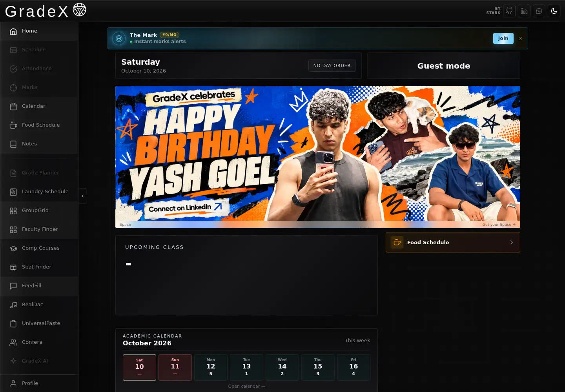Click the UniversalPaste clipboard icon
The image size is (565, 392).
(13, 323)
